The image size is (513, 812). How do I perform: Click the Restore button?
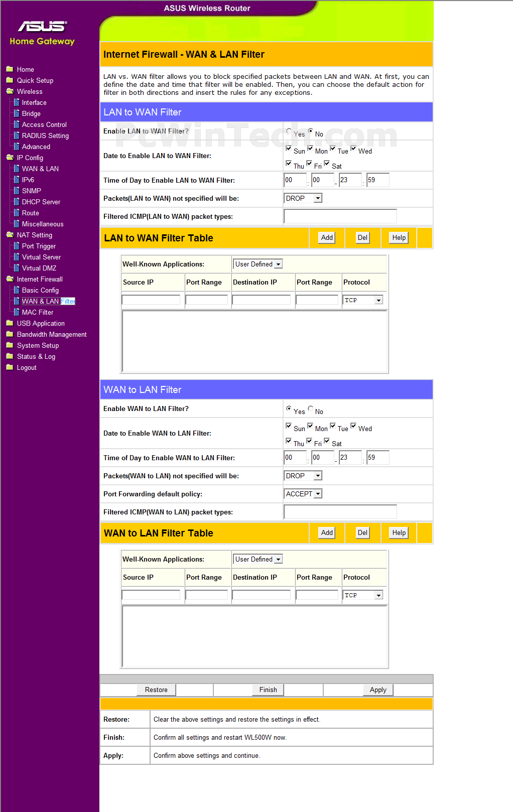156,690
